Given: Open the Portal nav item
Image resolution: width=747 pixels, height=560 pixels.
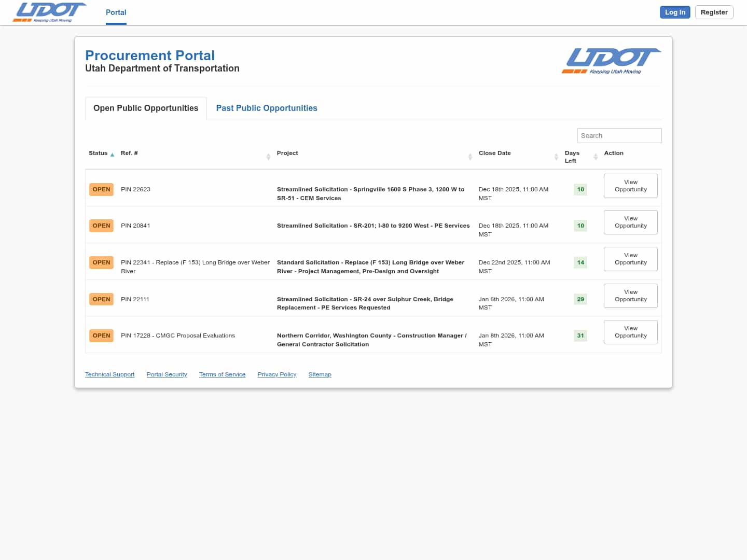Looking at the screenshot, I should (116, 12).
